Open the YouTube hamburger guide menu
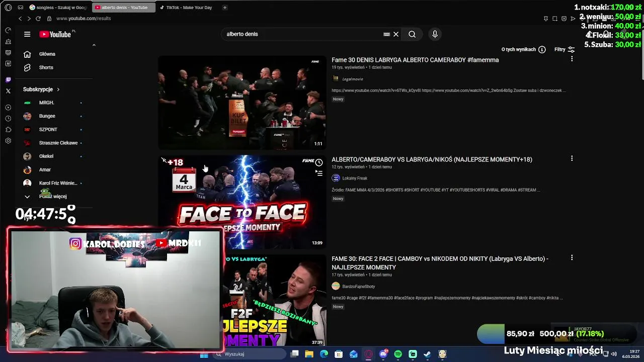 click(x=27, y=34)
